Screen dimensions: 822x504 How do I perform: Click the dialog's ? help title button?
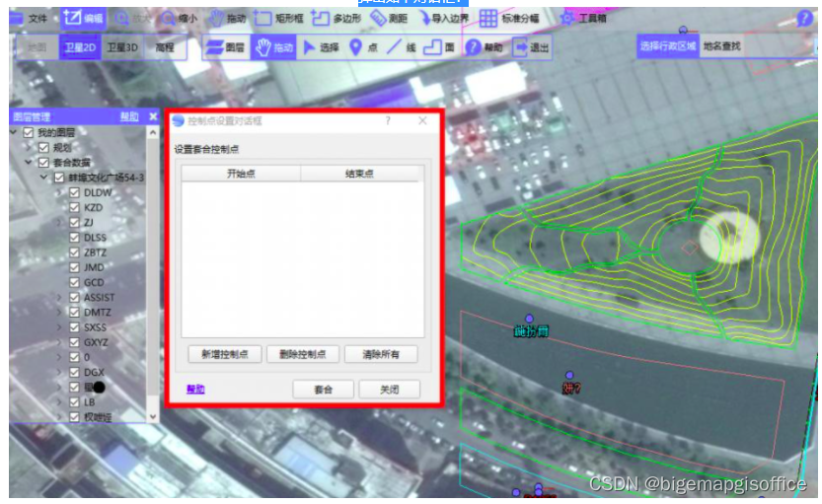388,121
